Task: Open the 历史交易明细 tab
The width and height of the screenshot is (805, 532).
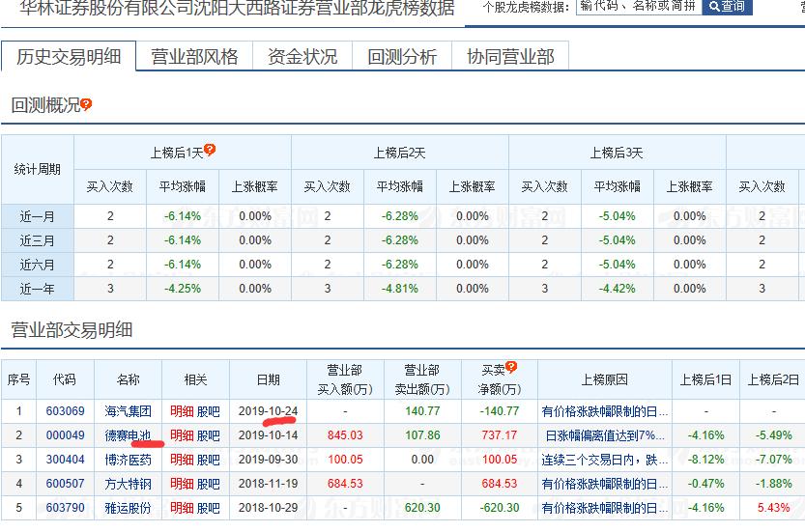Action: click(69, 56)
